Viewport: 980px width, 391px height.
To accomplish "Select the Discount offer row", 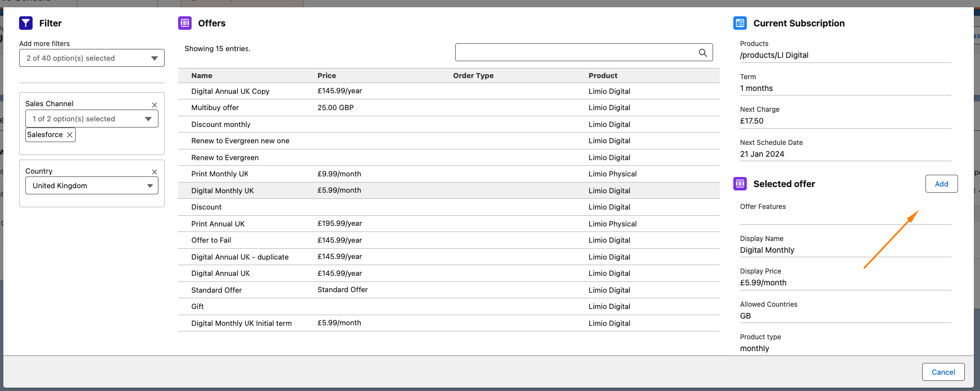I will 448,207.
